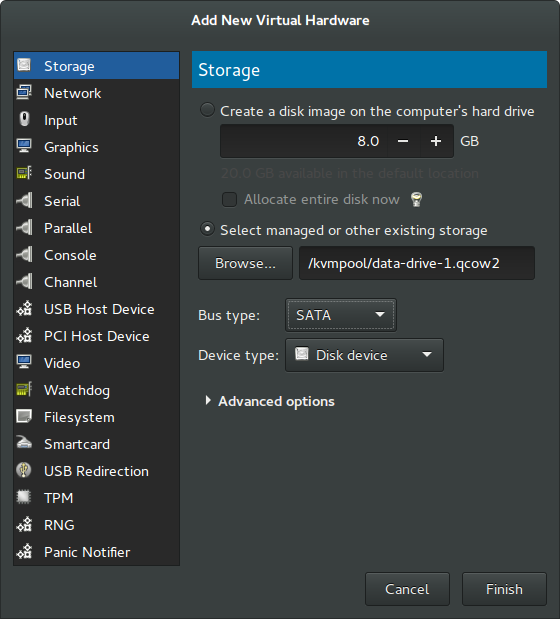Click the storage path text field
The height and width of the screenshot is (619, 560).
(417, 263)
